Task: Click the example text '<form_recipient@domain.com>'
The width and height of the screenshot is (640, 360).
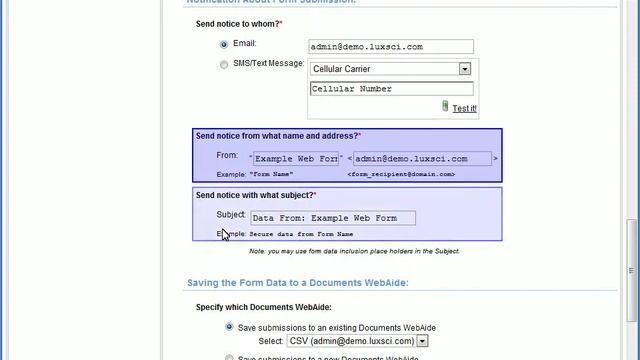Action: [x=401, y=174]
